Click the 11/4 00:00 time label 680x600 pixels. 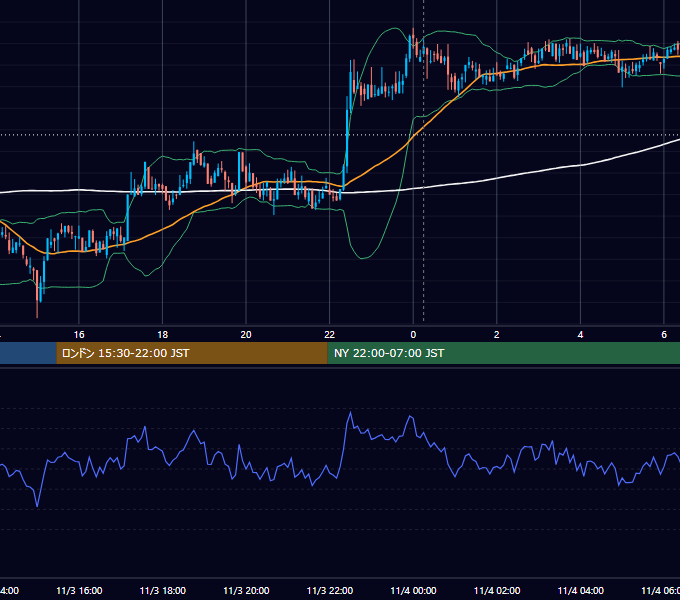(413, 590)
